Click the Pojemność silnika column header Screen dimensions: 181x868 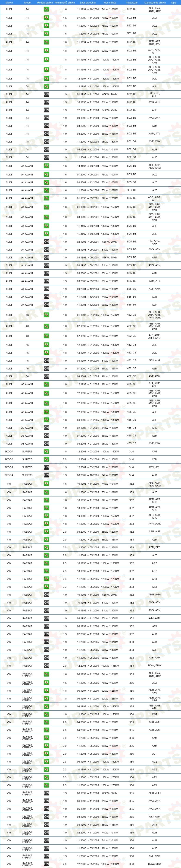[65, 2]
